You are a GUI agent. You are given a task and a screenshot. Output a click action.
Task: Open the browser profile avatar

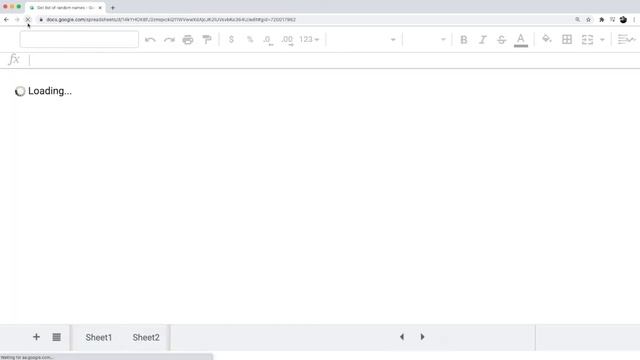click(x=623, y=20)
